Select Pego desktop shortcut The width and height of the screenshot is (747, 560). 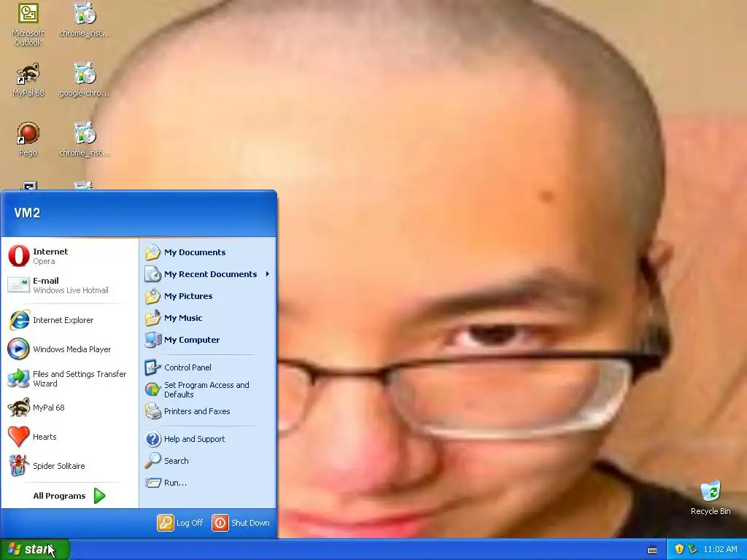click(x=28, y=139)
